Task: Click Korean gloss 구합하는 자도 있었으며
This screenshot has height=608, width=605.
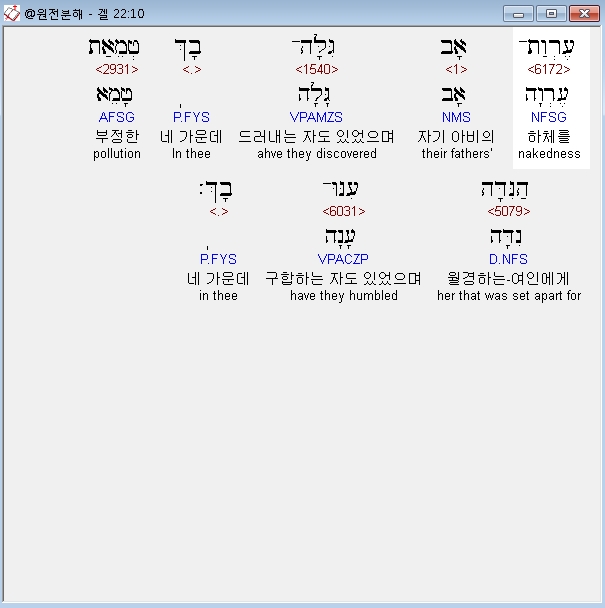Action: (x=343, y=278)
